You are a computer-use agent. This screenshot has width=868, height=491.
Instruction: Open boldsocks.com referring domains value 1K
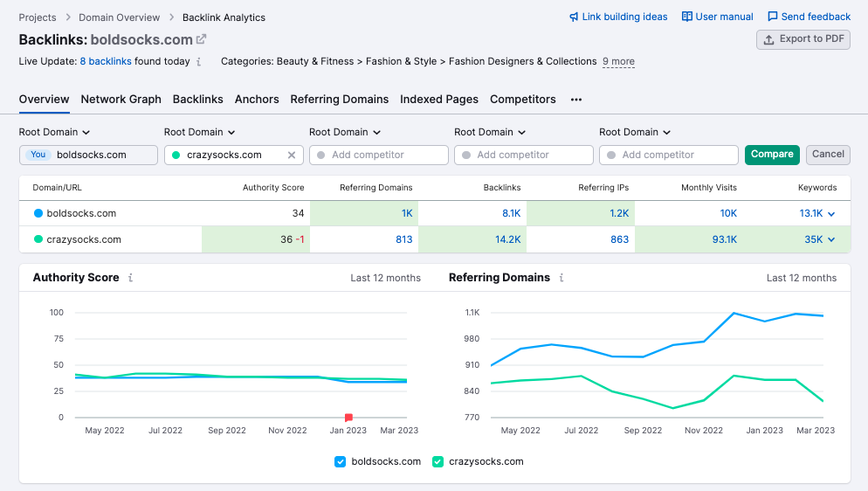click(x=407, y=213)
